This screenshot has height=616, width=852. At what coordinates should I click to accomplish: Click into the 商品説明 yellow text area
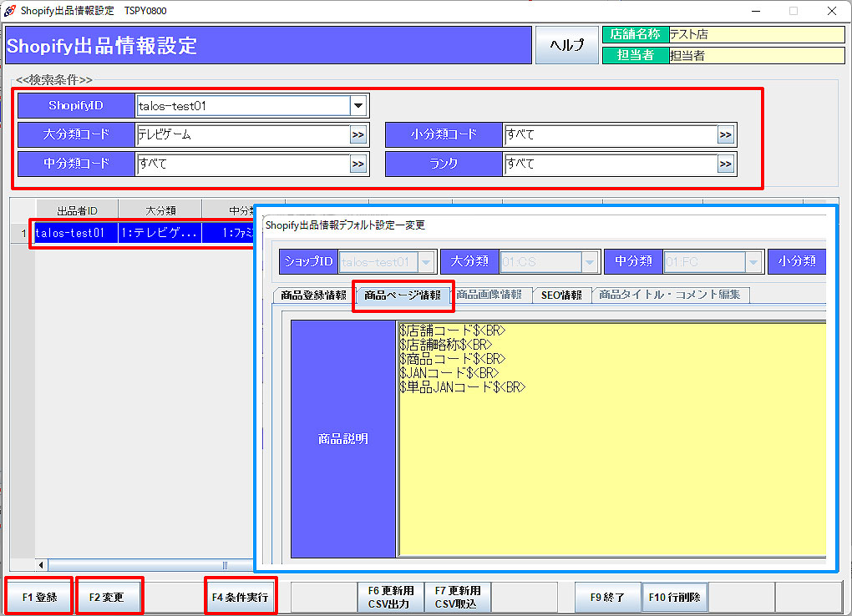(x=611, y=467)
